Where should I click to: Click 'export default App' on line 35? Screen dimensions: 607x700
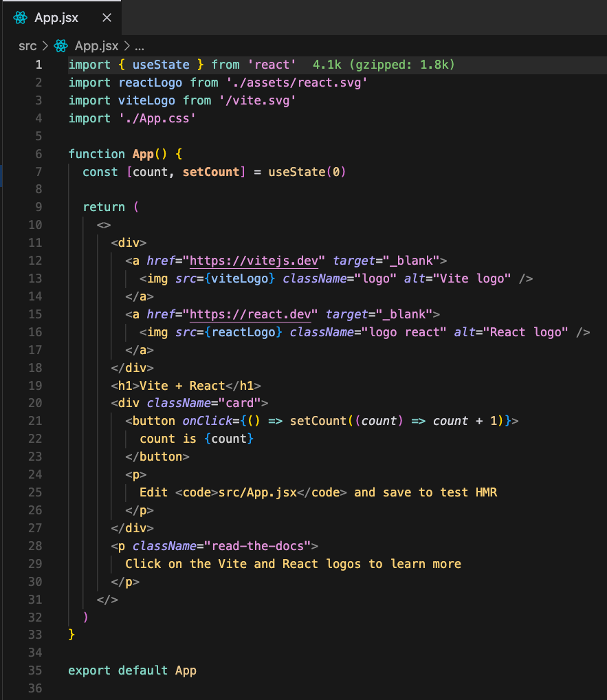pyautogui.click(x=132, y=670)
